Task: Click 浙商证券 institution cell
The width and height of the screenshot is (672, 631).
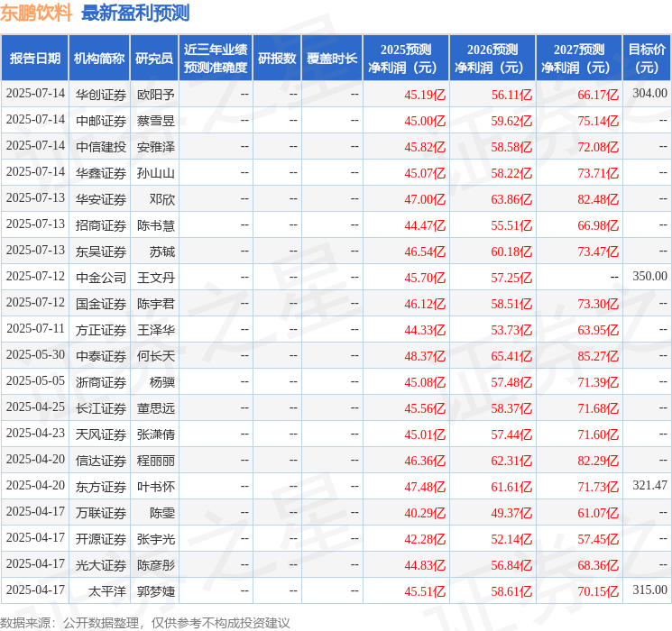Action: coord(101,382)
